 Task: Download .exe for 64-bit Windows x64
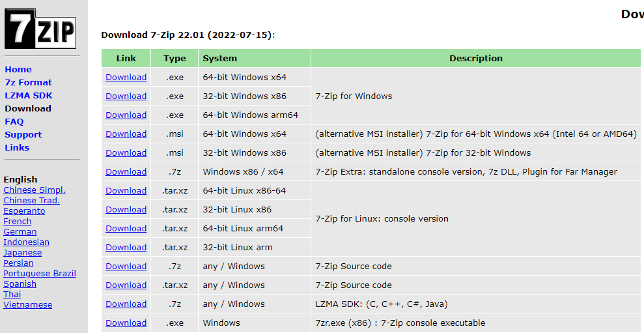click(126, 78)
